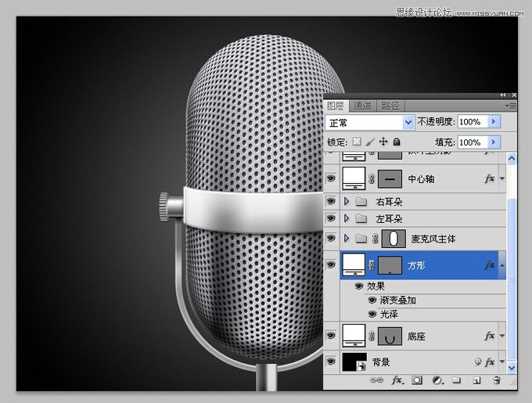The height and width of the screenshot is (403, 532).
Task: Click folder icon of 右耳朵 group
Action: (x=361, y=202)
